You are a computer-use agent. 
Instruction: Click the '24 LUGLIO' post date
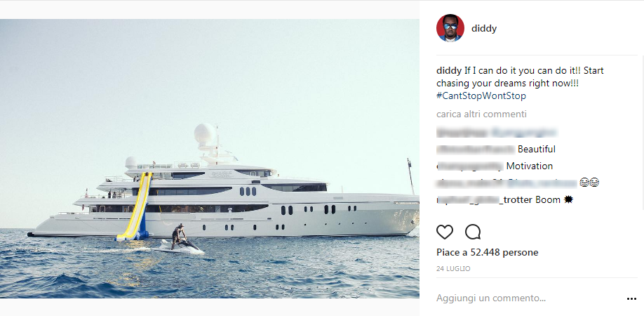point(453,269)
